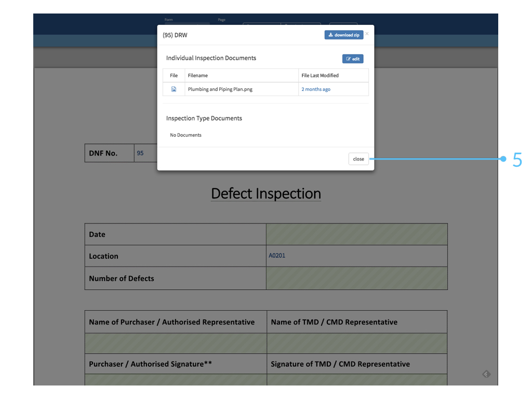The image size is (532, 399).
Task: Click the Number of Defects field
Action: (356, 278)
